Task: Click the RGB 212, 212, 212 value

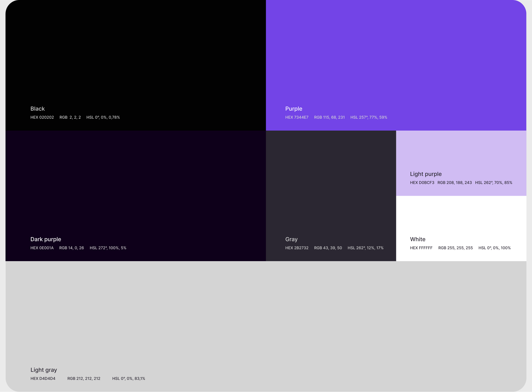Action: pos(84,378)
